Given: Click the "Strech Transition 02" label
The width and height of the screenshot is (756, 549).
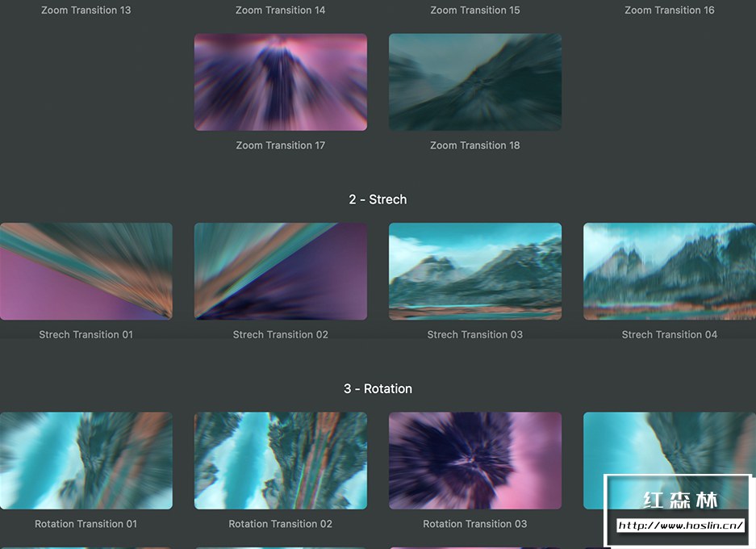Looking at the screenshot, I should coord(281,334).
